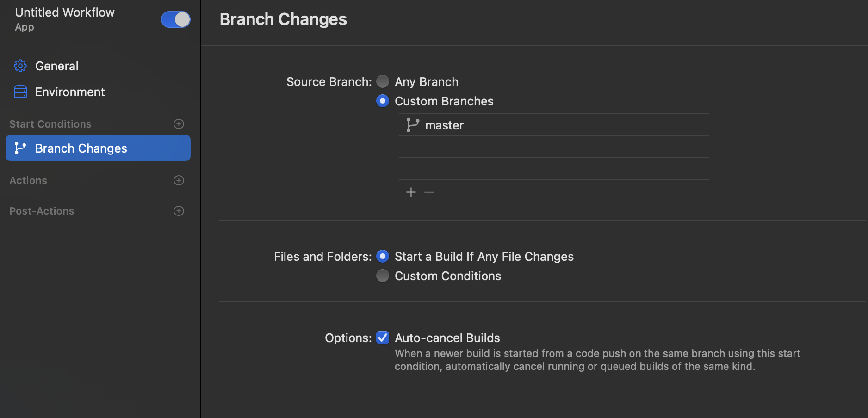Select Custom Conditions for Files and Folders
868x418 pixels.
coord(383,276)
